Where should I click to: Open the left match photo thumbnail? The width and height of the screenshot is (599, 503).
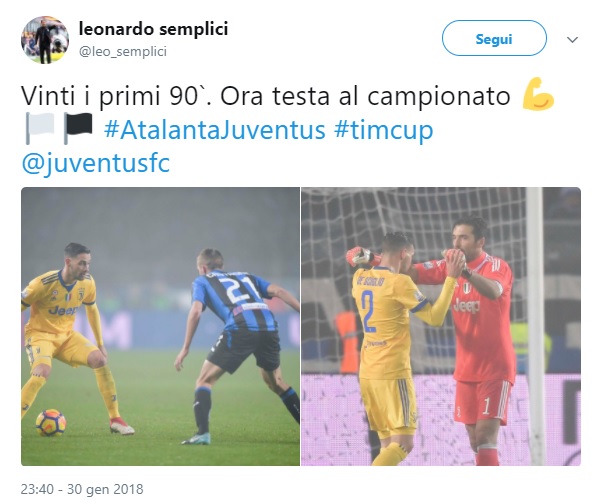(160, 327)
